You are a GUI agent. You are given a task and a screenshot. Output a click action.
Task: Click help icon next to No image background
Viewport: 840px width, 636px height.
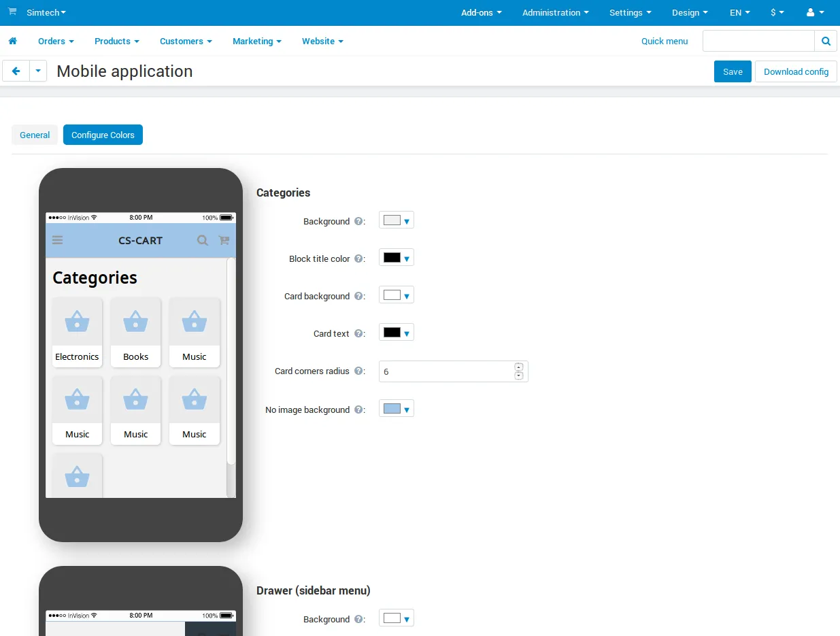click(358, 410)
